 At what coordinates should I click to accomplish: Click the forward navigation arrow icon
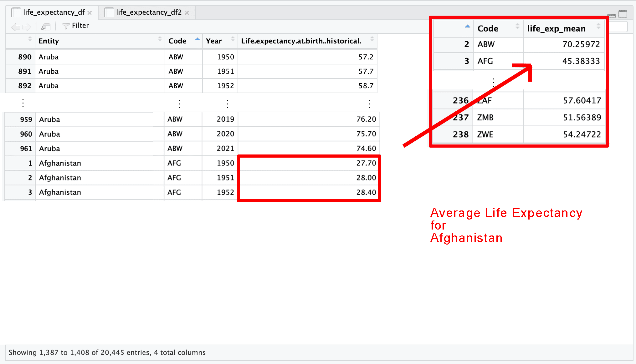click(x=27, y=27)
